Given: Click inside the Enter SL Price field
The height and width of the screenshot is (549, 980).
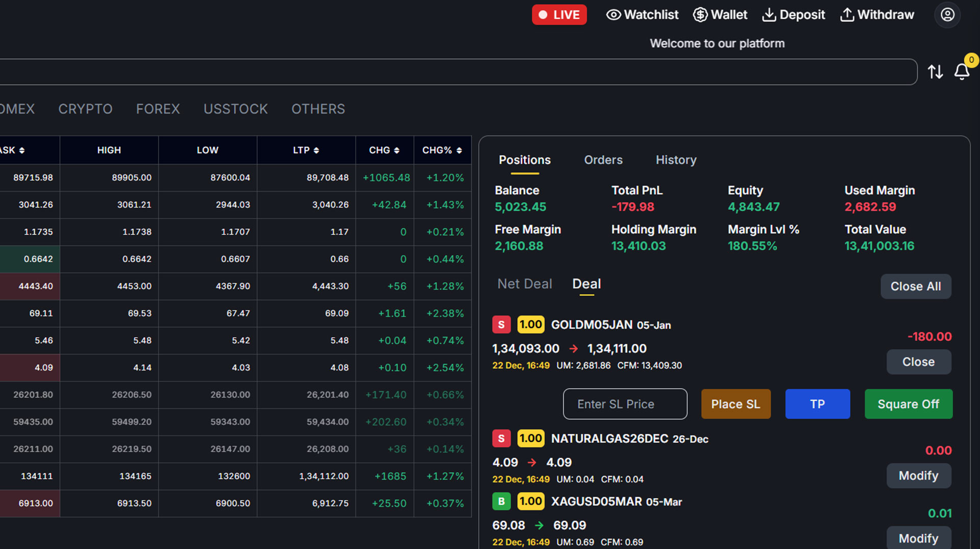Looking at the screenshot, I should [625, 404].
